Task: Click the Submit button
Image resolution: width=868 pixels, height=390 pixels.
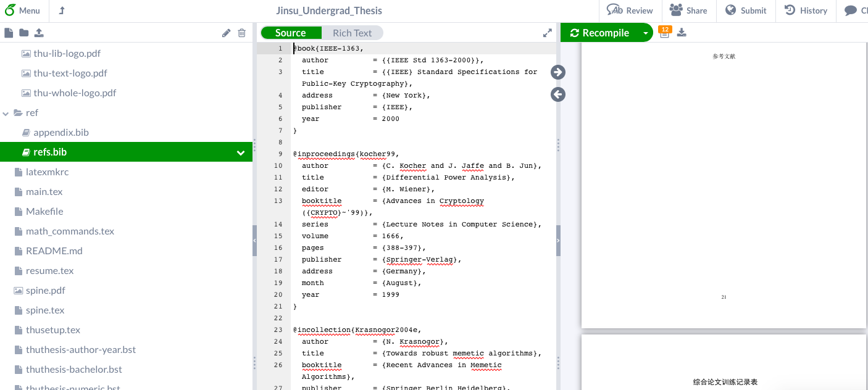Action: tap(746, 10)
